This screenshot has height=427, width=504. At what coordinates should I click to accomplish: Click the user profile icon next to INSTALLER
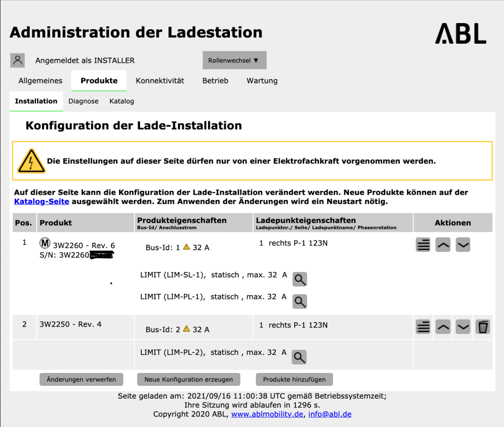[x=17, y=60]
